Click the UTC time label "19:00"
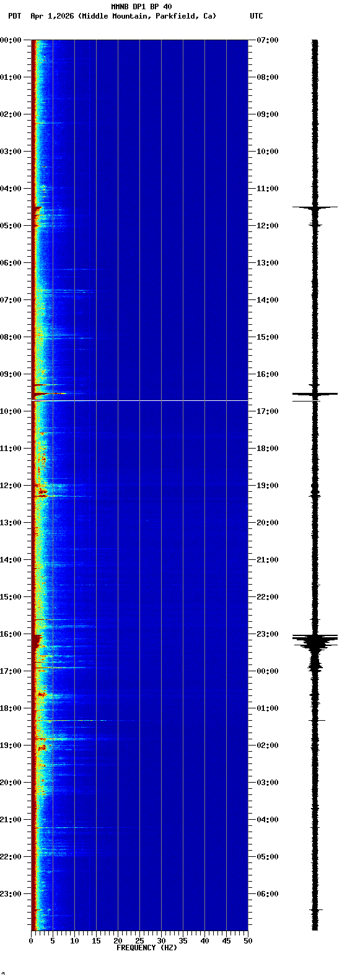 268,486
